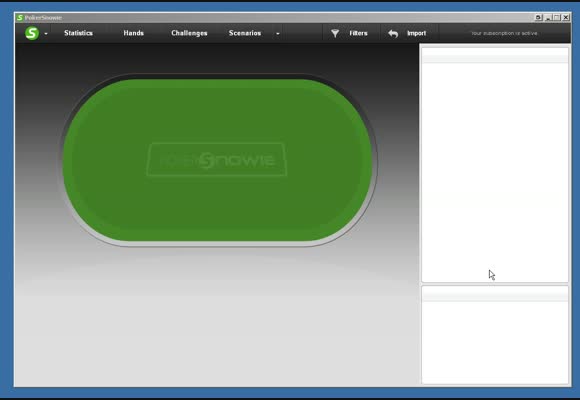Click the lower right white panel
Viewport: 580px width, 400px height.
[x=495, y=335]
